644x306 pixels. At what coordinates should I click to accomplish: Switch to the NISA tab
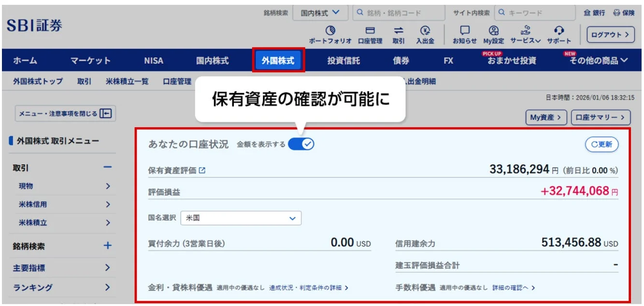(153, 61)
